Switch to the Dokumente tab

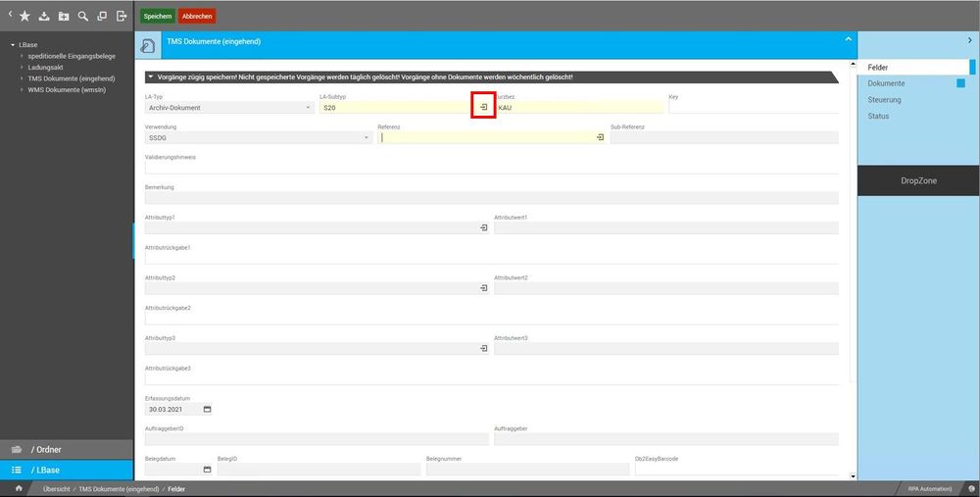(x=886, y=83)
